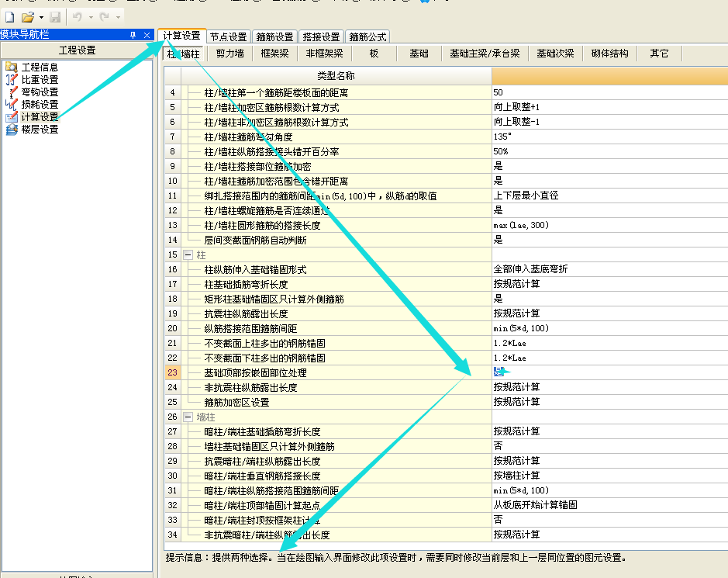
Task: Click value 按墙柱计算 in row 30
Action: point(516,476)
